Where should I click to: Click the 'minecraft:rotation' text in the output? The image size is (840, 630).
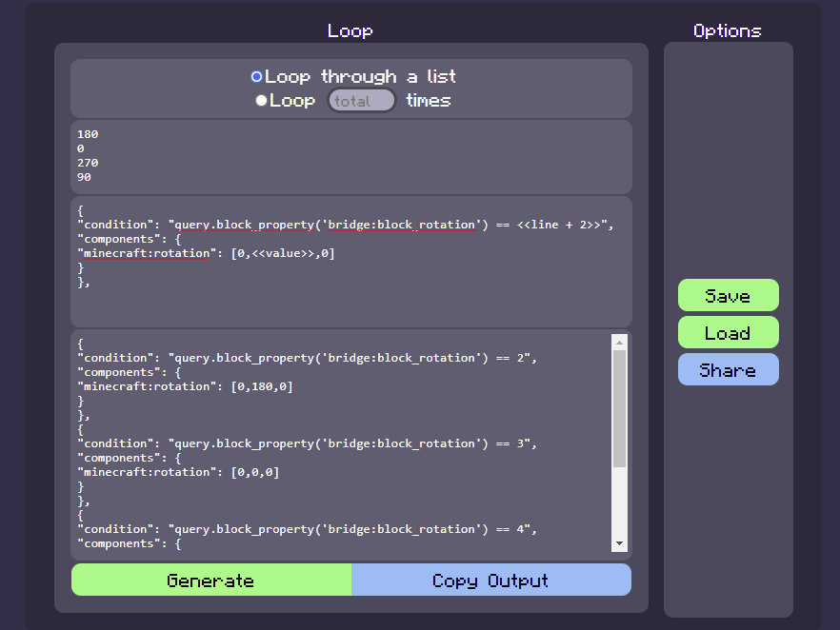[145, 385]
